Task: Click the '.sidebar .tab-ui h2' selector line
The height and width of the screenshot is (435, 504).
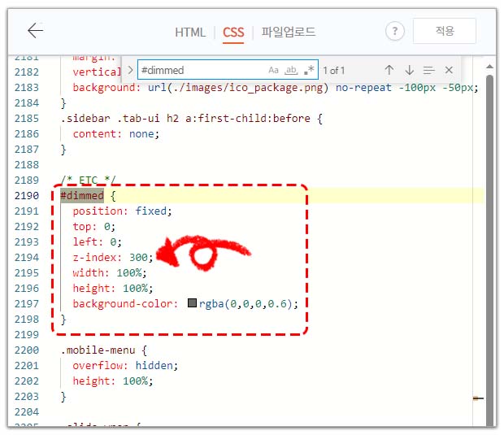Action: (x=192, y=119)
